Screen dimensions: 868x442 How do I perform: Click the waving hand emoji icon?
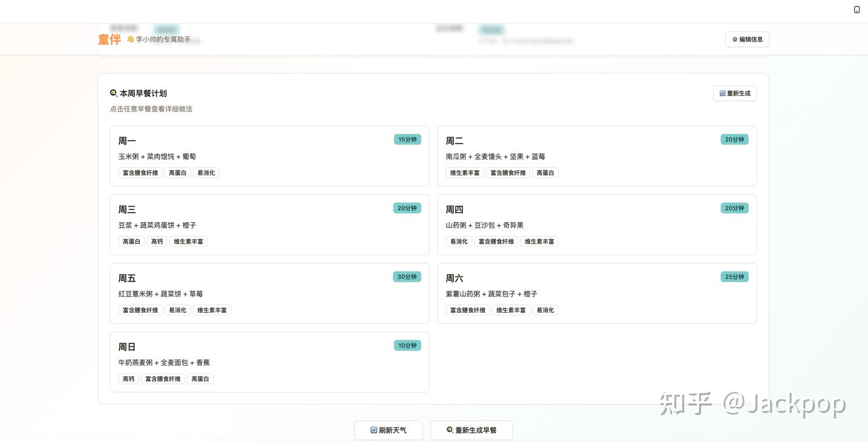click(x=130, y=39)
